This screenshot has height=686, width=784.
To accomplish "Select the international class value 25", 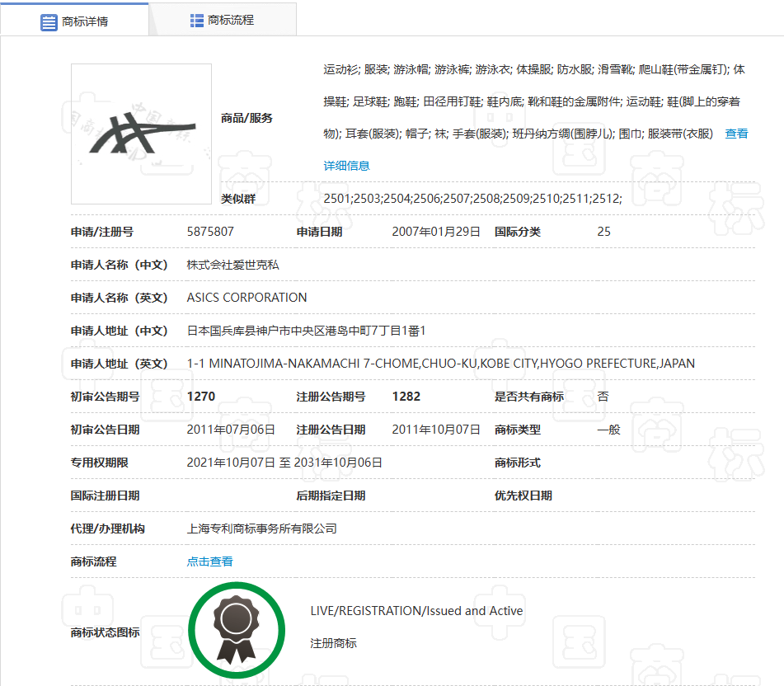I will click(603, 232).
